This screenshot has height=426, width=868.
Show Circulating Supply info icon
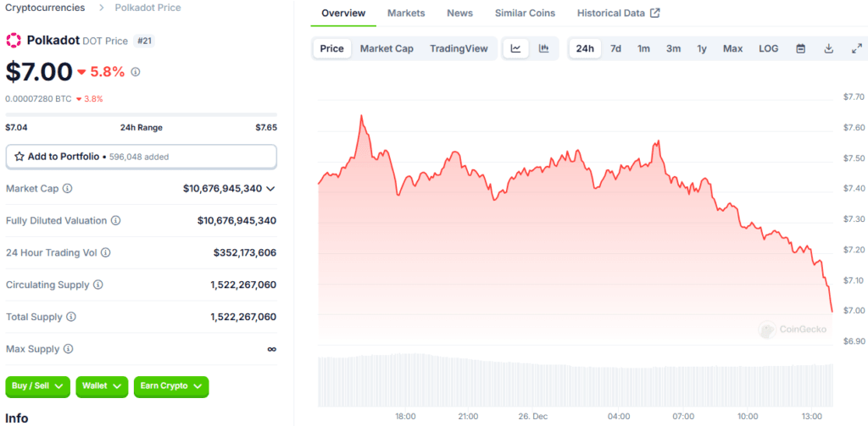(x=98, y=285)
